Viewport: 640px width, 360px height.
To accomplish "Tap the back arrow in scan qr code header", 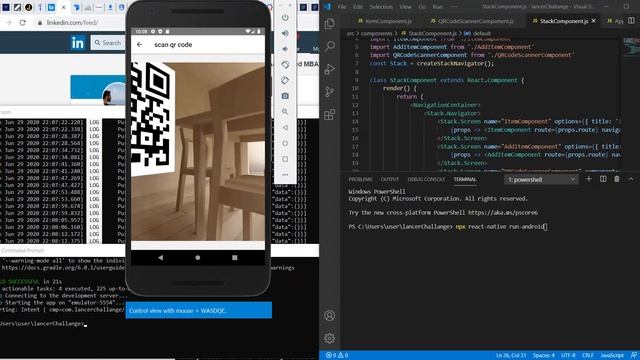I will coord(140,44).
